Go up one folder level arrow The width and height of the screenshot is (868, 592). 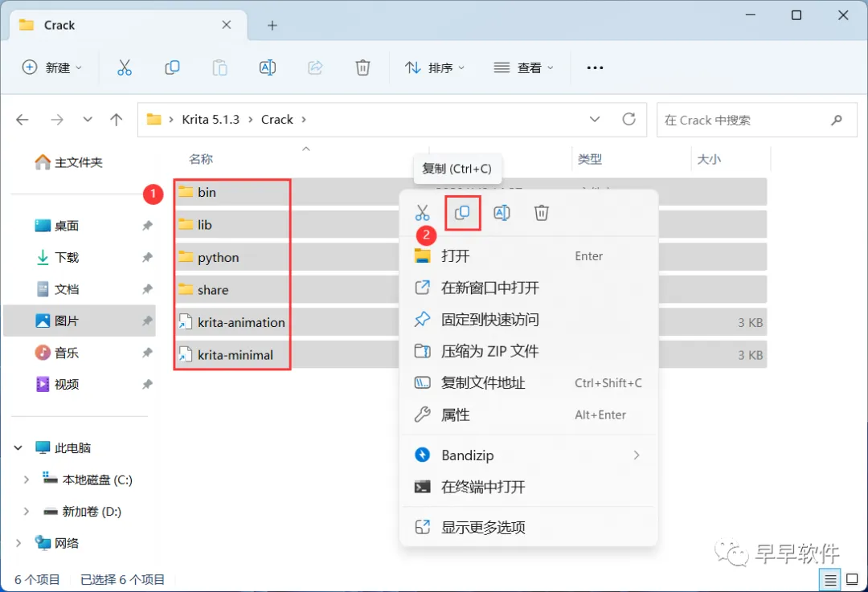point(117,120)
